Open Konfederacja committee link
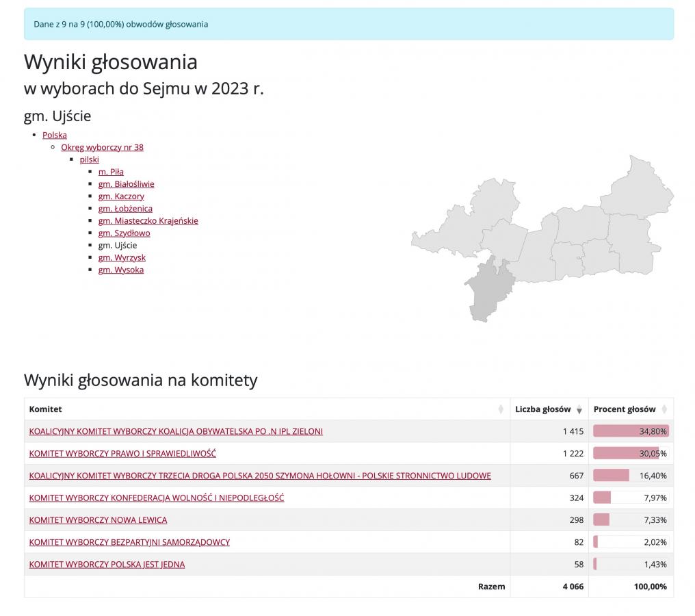695x616 pixels. (x=157, y=498)
